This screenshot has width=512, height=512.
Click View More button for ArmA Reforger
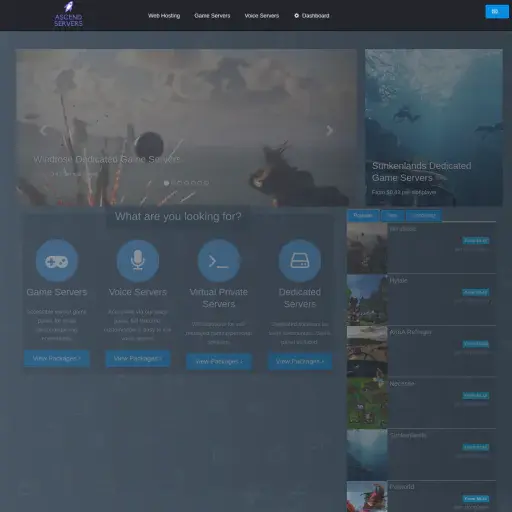[476, 344]
